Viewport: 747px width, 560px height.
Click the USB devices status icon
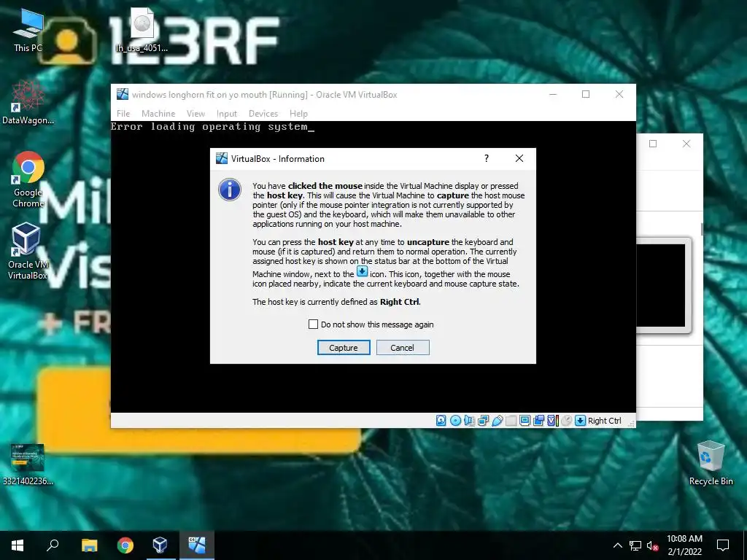498,421
